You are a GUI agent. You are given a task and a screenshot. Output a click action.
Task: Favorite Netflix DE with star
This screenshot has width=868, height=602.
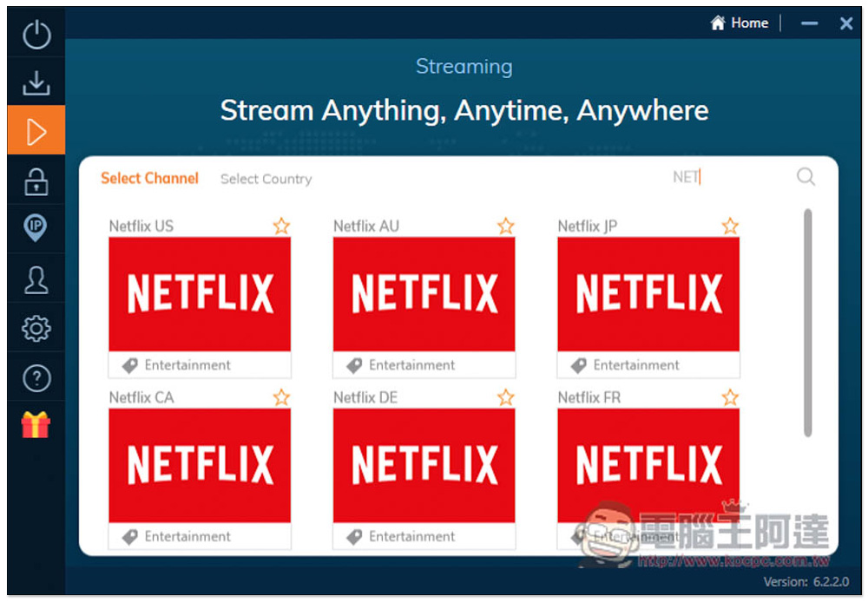[505, 397]
